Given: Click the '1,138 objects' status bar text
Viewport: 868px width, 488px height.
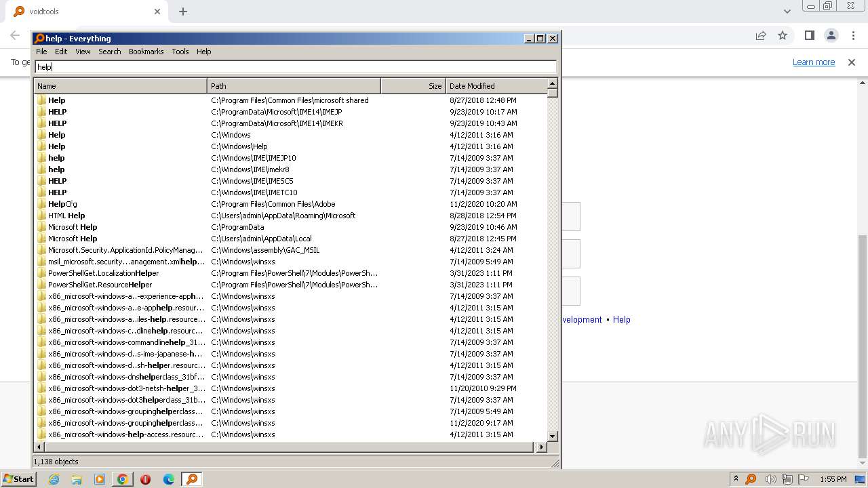Looking at the screenshot, I should coord(56,462).
